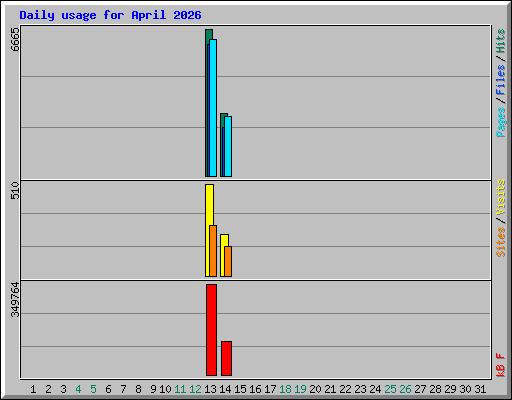Click the red KB bar for day 13

pyautogui.click(x=211, y=330)
